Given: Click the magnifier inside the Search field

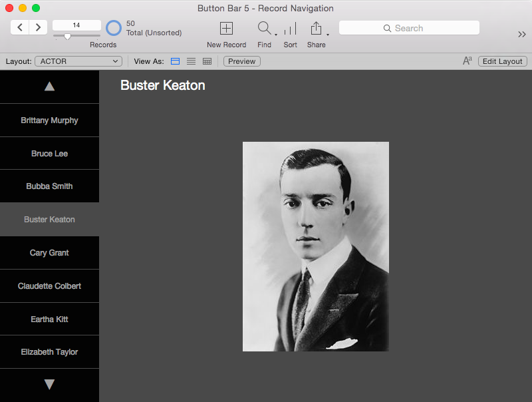Looking at the screenshot, I should pyautogui.click(x=387, y=27).
